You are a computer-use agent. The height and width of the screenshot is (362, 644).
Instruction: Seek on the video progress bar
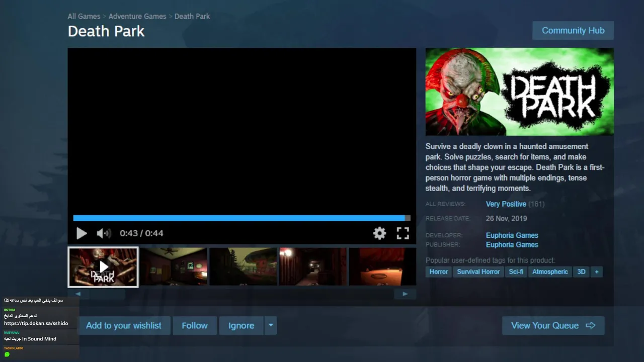[242, 218]
